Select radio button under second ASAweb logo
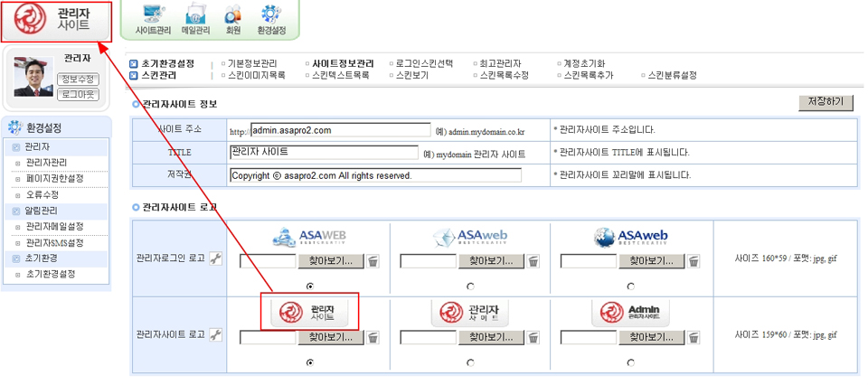The width and height of the screenshot is (868, 385). 470,286
